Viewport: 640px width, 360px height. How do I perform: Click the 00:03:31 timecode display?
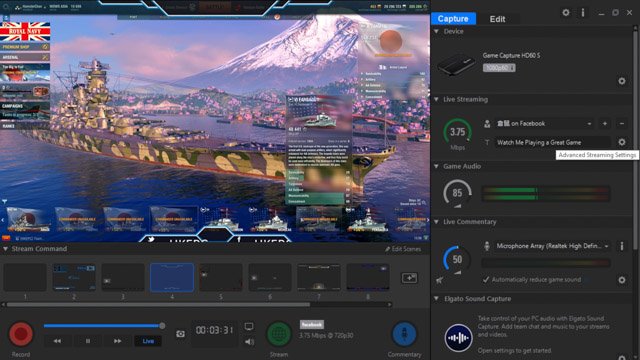[214, 330]
